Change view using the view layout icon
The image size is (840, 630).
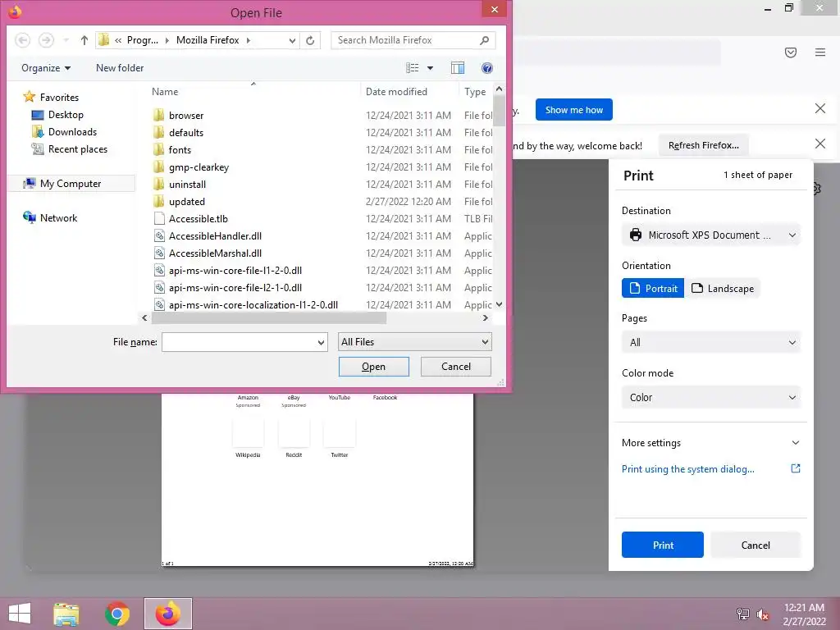[x=412, y=68]
